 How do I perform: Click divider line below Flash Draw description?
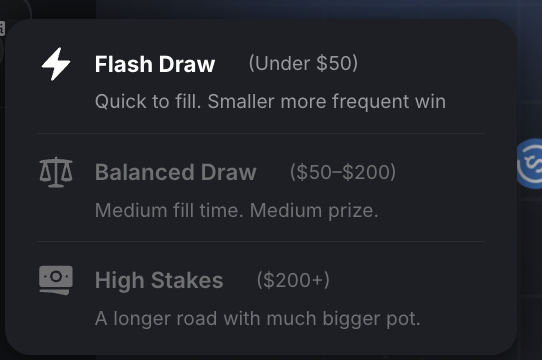(x=261, y=133)
